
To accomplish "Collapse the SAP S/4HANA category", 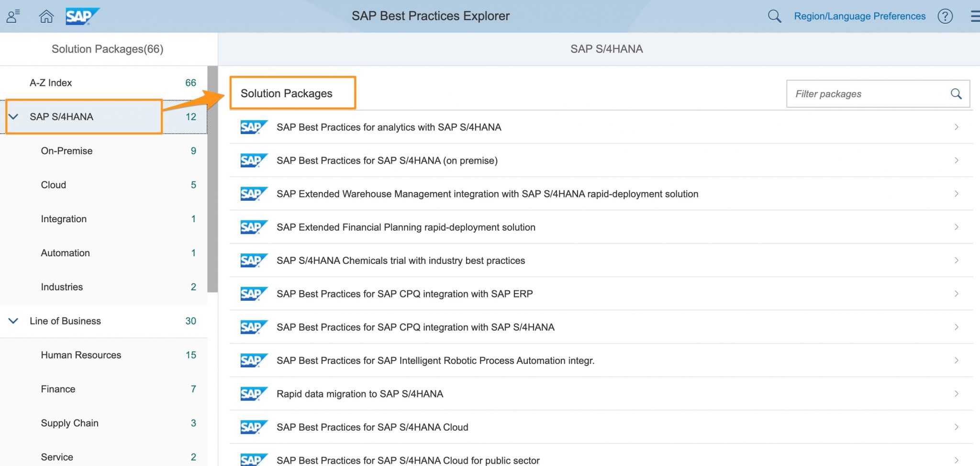I will (13, 116).
